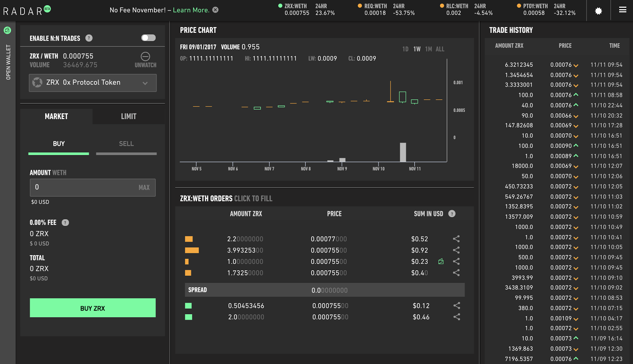The image size is (633, 364).
Task: Click the up arrow on 11/11 08:58 trade
Action: (576, 95)
